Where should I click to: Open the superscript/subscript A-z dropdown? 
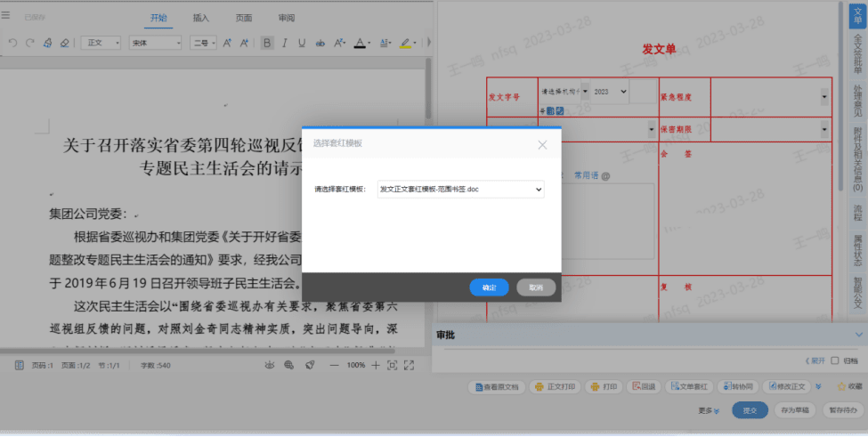[339, 43]
